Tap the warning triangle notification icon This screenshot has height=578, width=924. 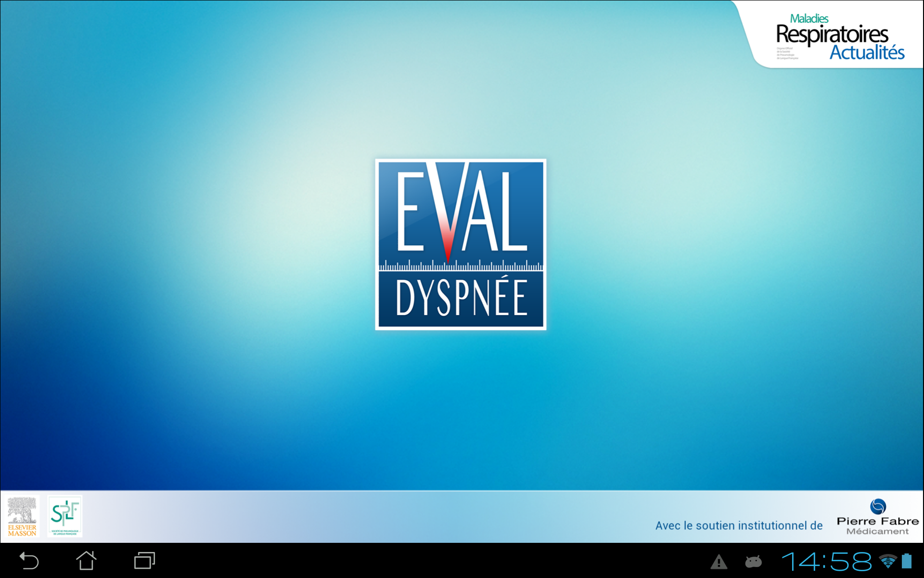pos(719,562)
